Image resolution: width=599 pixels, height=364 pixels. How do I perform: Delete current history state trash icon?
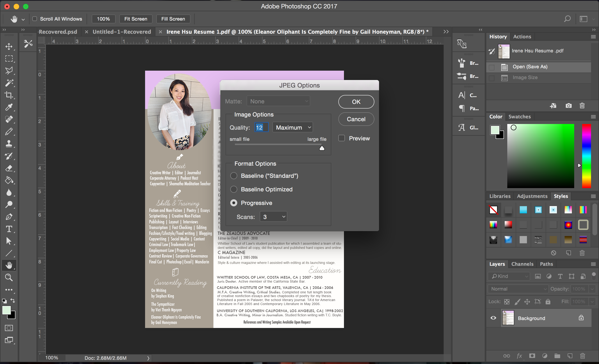pyautogui.click(x=582, y=106)
